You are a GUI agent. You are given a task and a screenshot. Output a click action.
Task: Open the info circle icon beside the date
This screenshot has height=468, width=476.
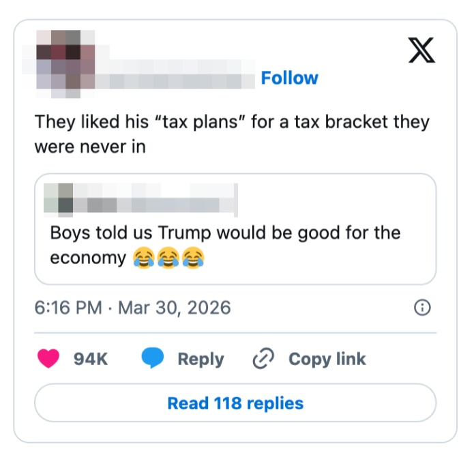pyautogui.click(x=423, y=308)
